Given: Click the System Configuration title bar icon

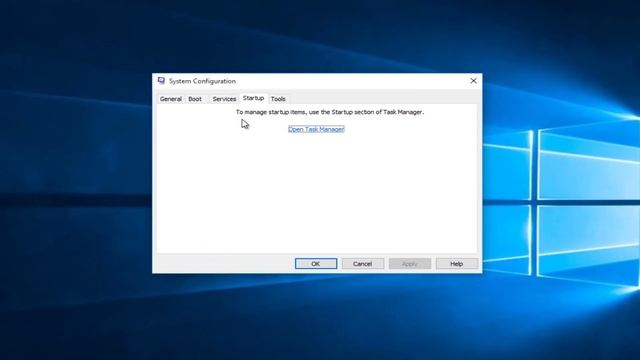Looking at the screenshot, I should (x=161, y=81).
